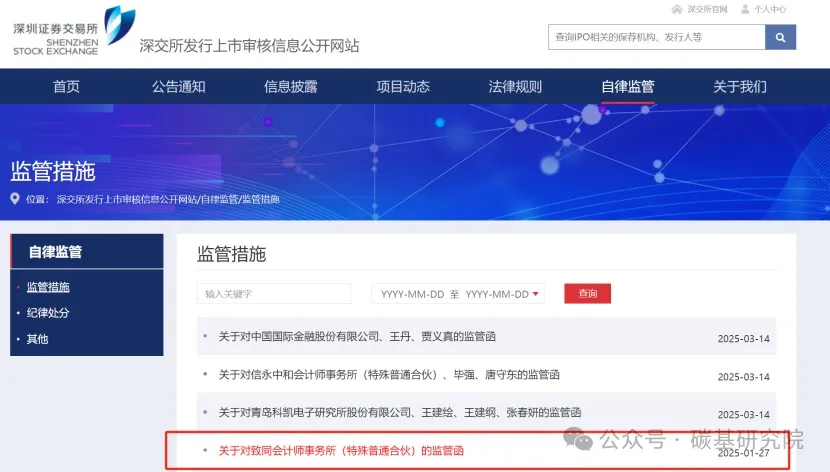Screen dimensions: 830x472
Task: Select 纪律处分 in the sidebar
Action: (48, 313)
